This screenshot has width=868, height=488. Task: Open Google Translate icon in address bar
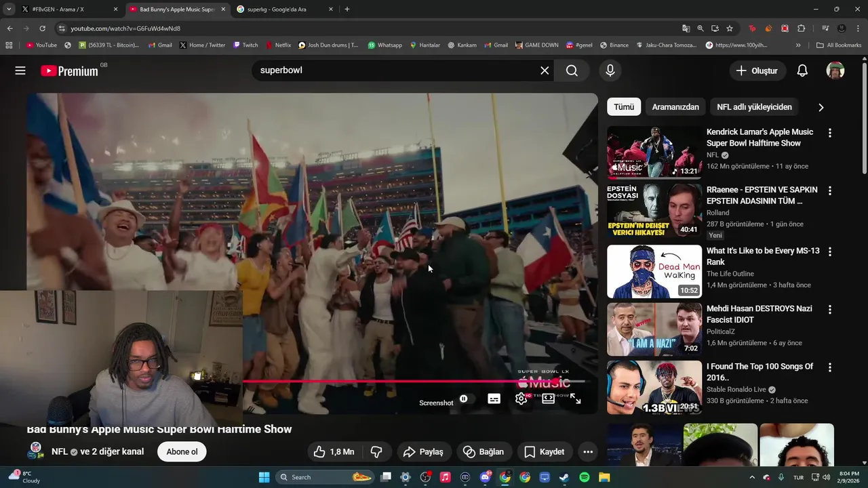pyautogui.click(x=686, y=28)
